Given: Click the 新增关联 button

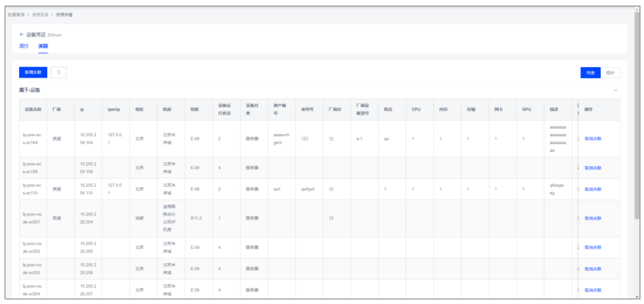Looking at the screenshot, I should (33, 72).
